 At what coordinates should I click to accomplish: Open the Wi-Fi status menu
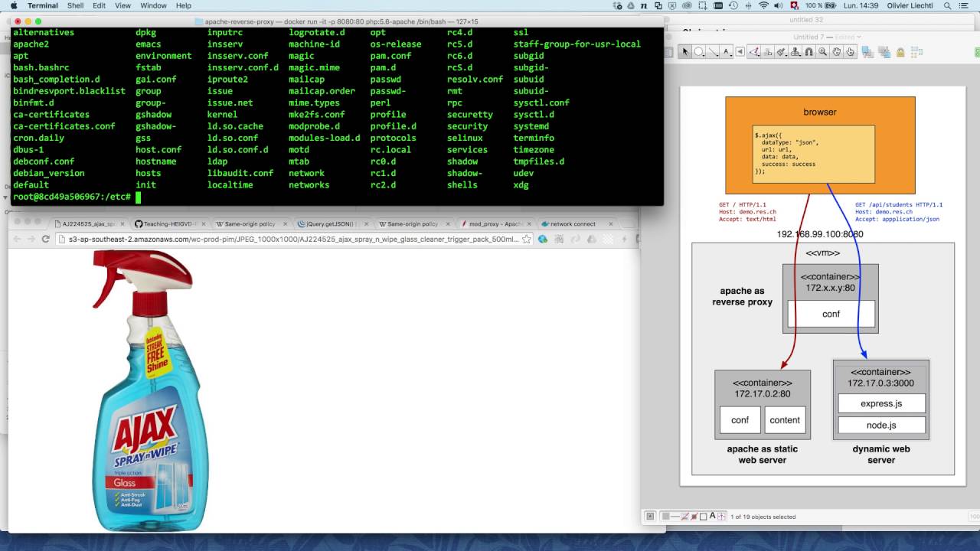coord(763,5)
